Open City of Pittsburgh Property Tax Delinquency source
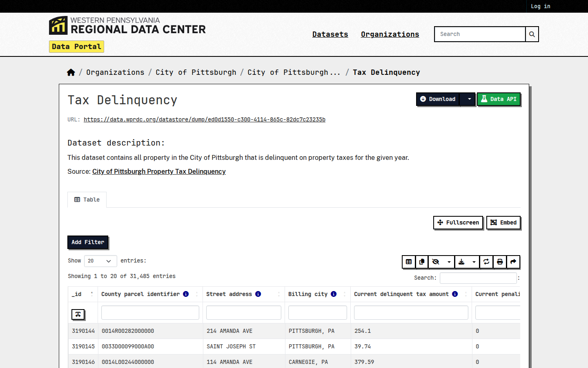Viewport: 588px width, 368px height. click(x=159, y=171)
